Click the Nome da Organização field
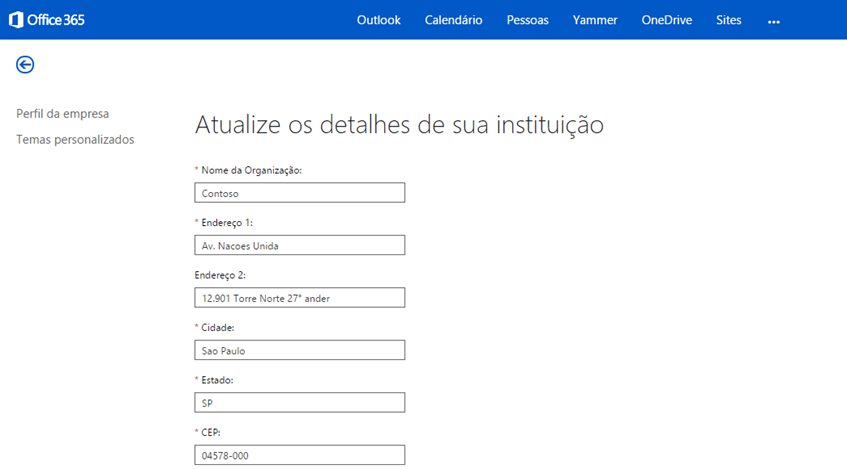Viewport: 847px width, 469px height. pos(300,193)
